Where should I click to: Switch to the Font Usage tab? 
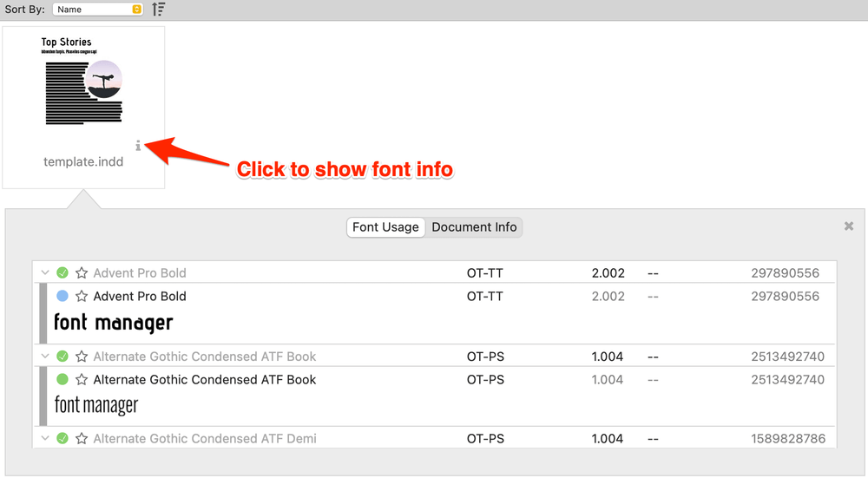point(386,227)
